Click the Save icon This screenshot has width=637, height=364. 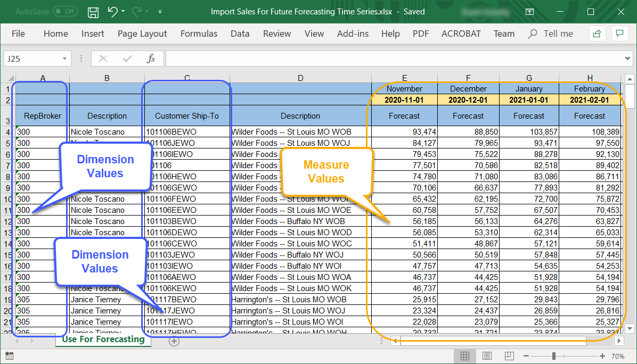93,12
